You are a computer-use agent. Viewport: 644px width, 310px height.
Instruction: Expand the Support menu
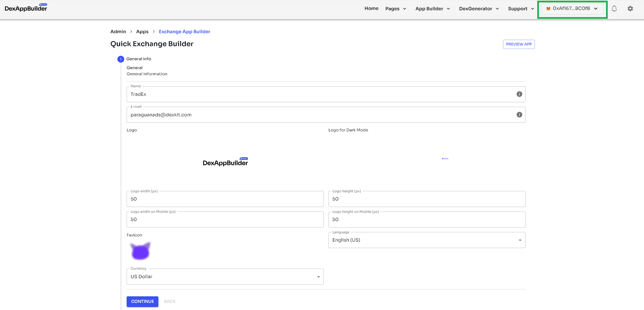(x=520, y=9)
